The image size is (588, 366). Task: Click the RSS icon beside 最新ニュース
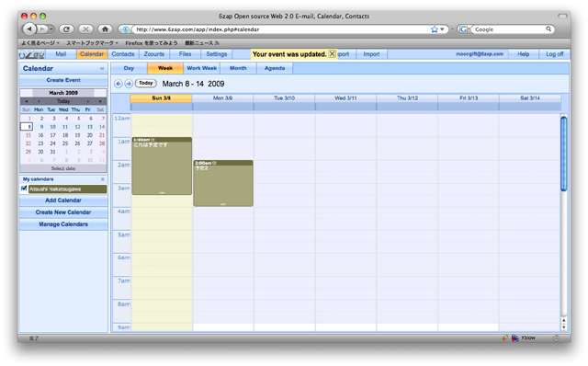pos(217,43)
